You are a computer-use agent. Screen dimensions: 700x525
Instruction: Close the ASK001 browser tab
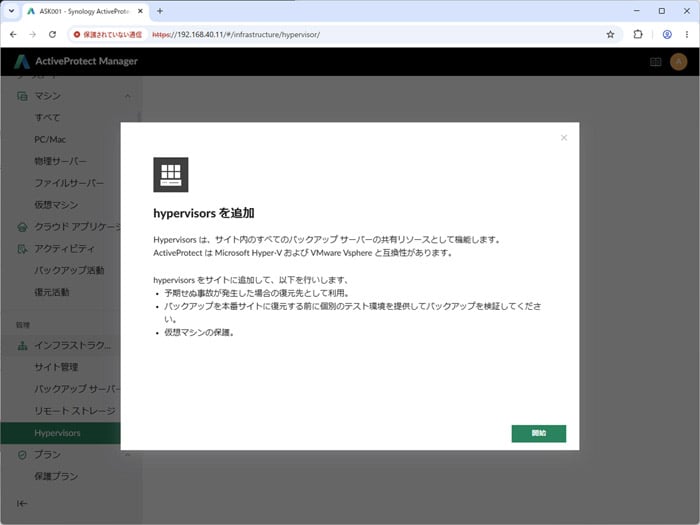pyautogui.click(x=140, y=11)
